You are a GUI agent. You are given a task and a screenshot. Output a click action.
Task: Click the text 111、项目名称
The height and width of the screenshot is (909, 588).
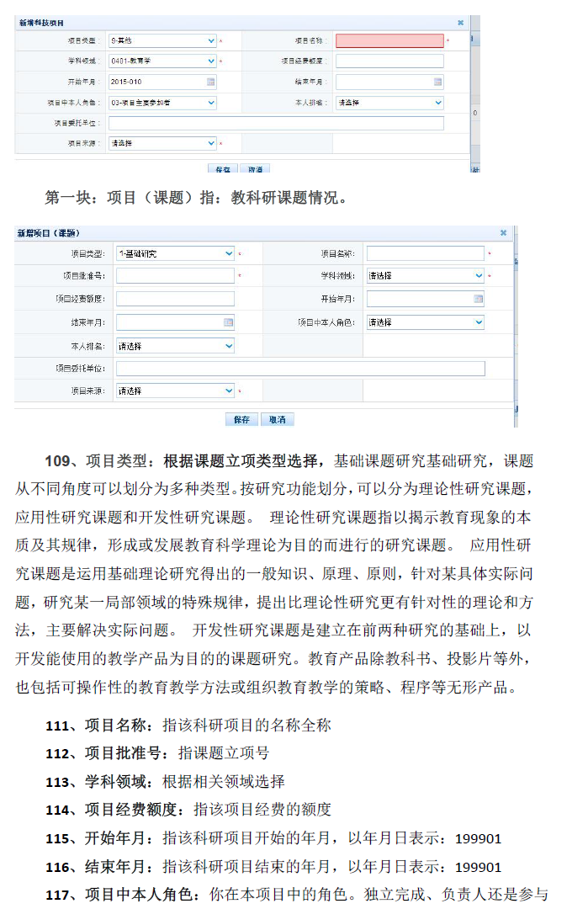tap(96, 726)
